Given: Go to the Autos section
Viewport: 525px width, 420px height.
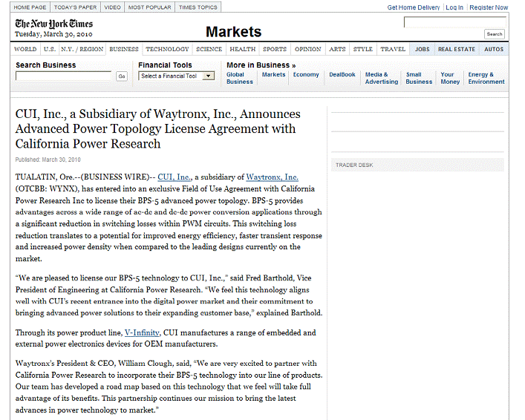Looking at the screenshot, I should [x=494, y=49].
